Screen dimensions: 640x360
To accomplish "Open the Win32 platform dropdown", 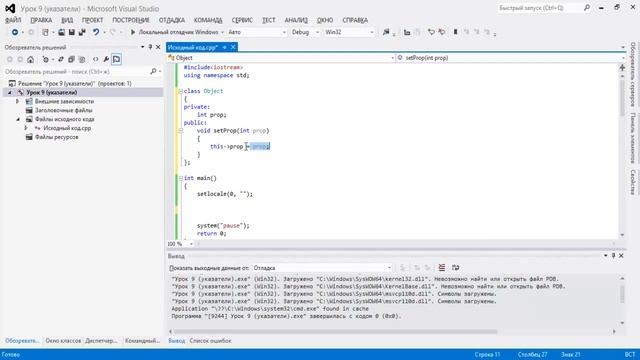I will [349, 32].
